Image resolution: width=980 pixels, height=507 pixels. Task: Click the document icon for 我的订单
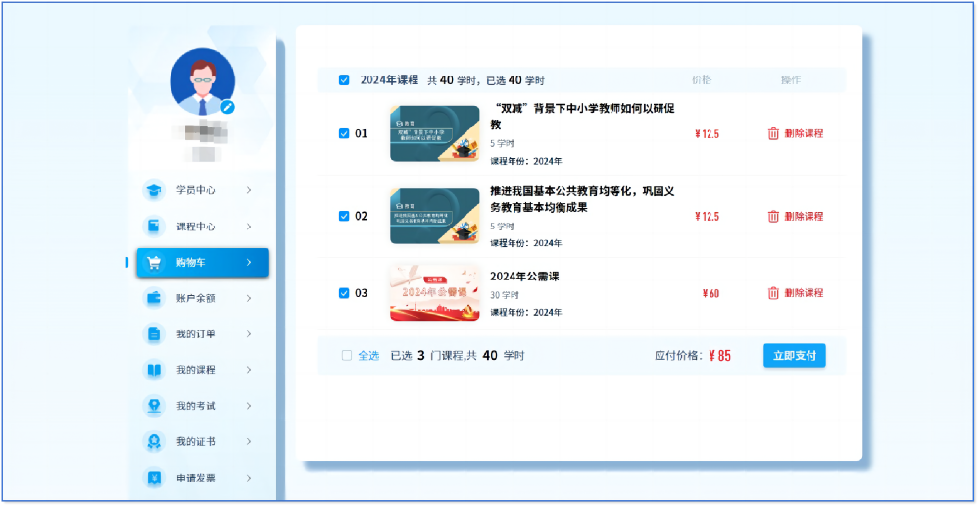click(x=153, y=333)
